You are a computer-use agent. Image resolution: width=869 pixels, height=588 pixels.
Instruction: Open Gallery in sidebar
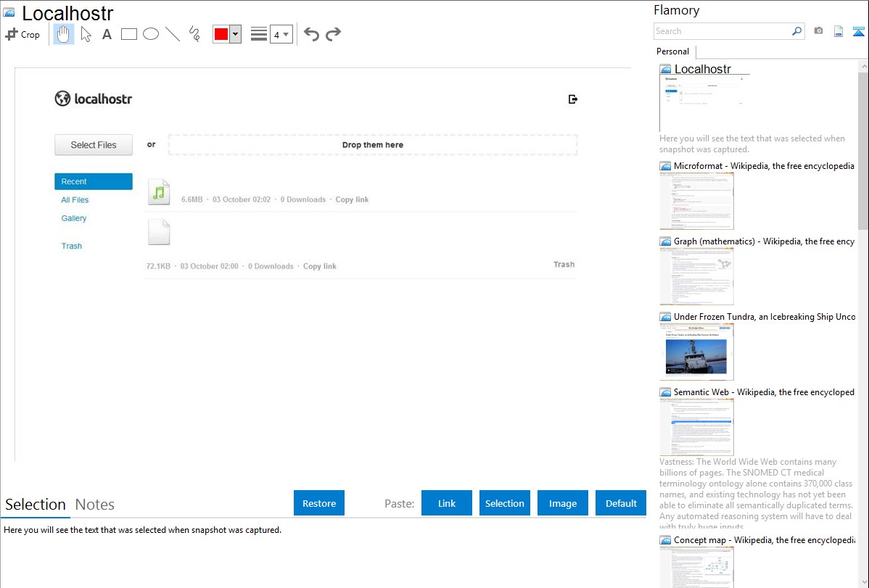coord(74,218)
